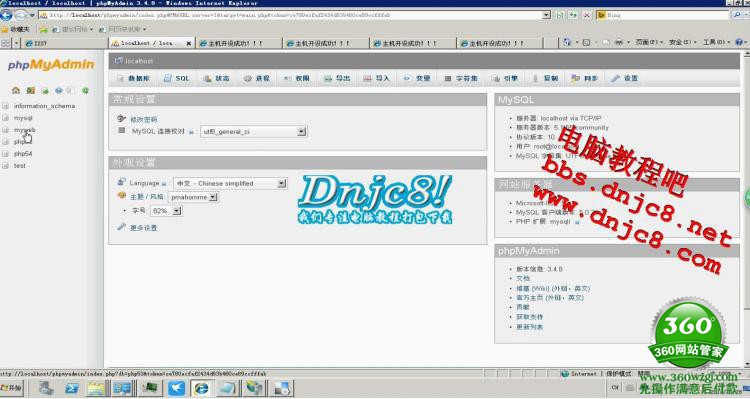Click the green reload navigation icon in the sidebar

click(x=85, y=90)
